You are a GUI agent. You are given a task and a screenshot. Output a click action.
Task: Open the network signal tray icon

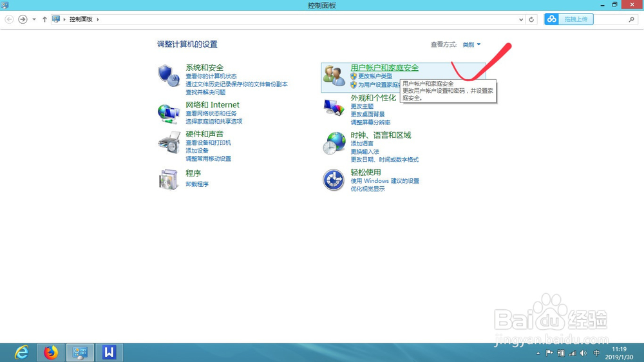tap(572, 353)
